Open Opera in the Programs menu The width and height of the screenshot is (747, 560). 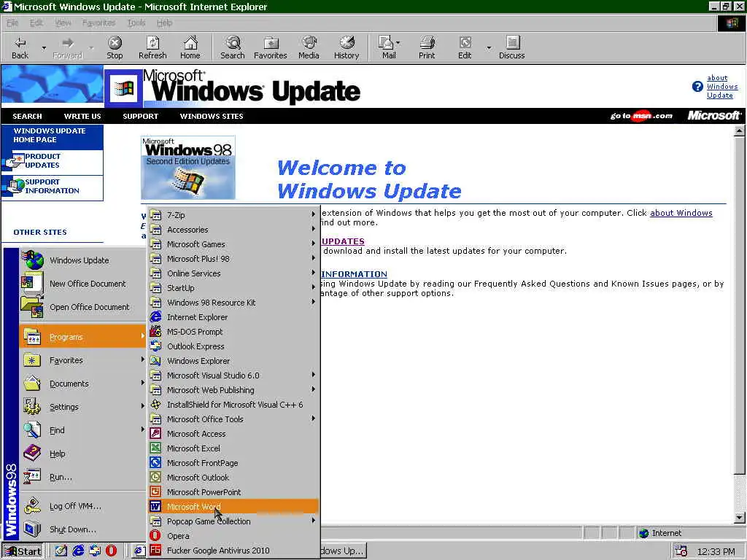[233, 536]
